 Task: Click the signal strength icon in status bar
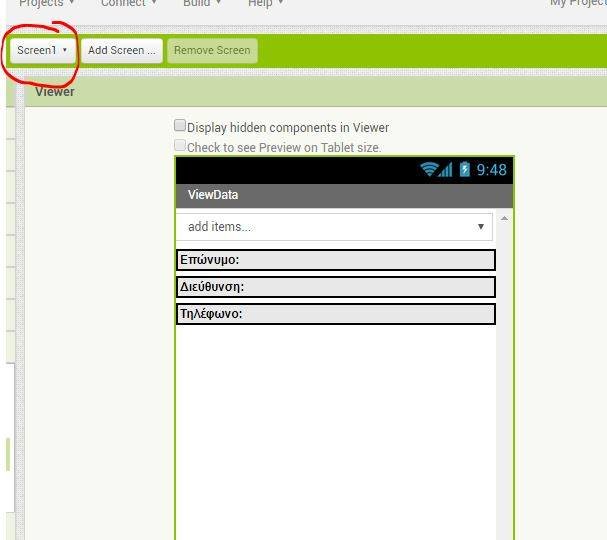pos(446,170)
